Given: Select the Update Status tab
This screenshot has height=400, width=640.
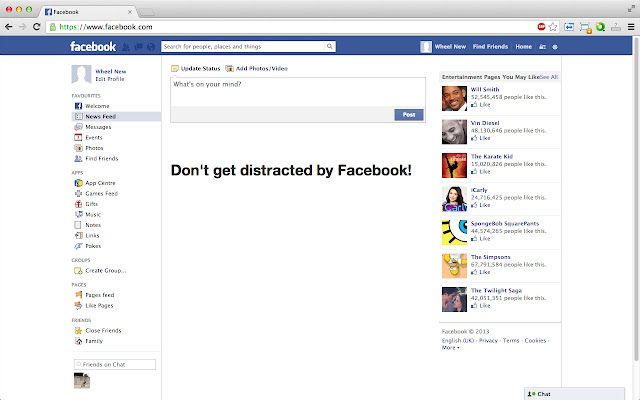Looking at the screenshot, I should pyautogui.click(x=196, y=69).
